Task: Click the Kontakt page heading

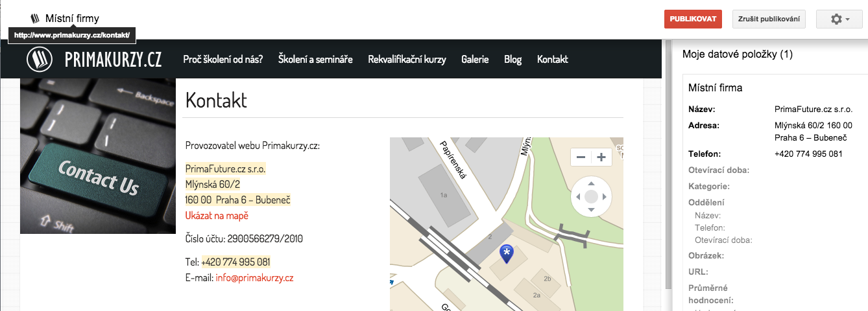Action: (x=216, y=100)
